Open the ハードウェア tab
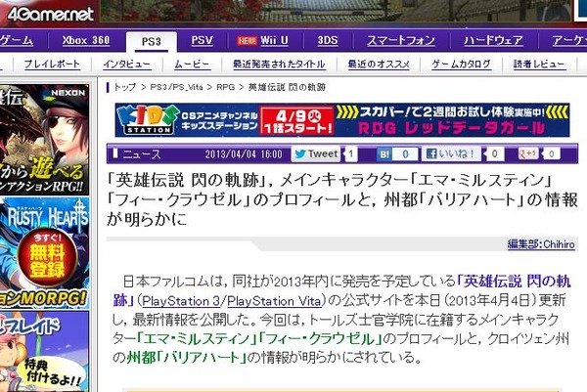587x392 pixels. click(x=493, y=40)
